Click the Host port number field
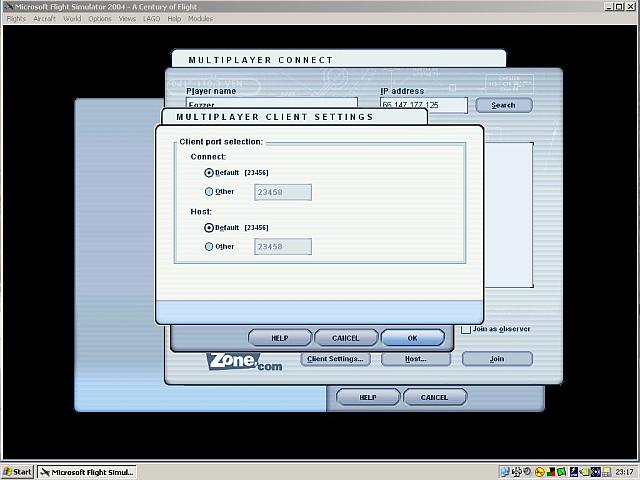640x480 pixels. (x=283, y=246)
